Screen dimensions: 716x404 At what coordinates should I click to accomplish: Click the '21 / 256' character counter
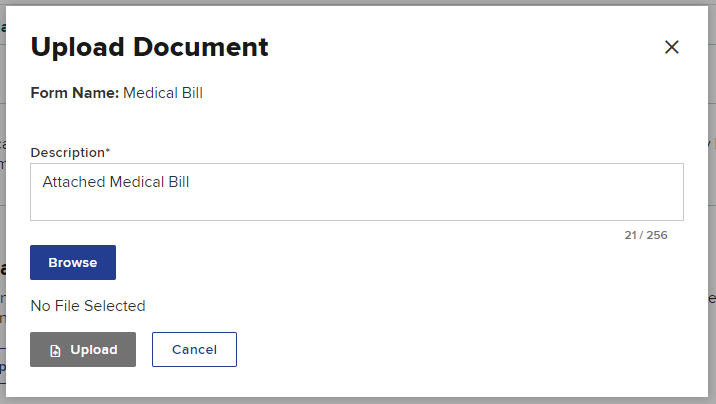click(645, 235)
